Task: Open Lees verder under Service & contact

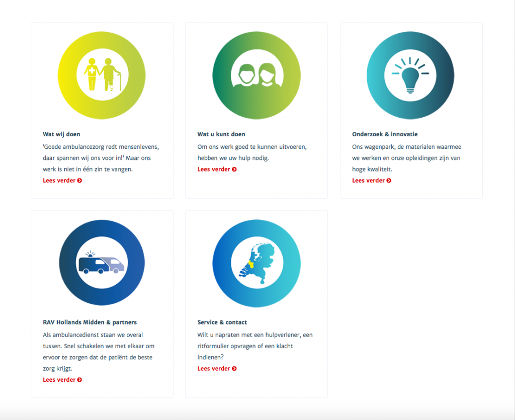Action: point(217,369)
